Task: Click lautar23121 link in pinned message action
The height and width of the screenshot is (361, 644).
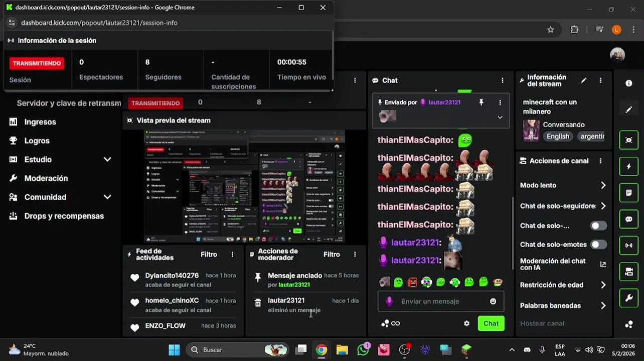Action: tap(294, 285)
